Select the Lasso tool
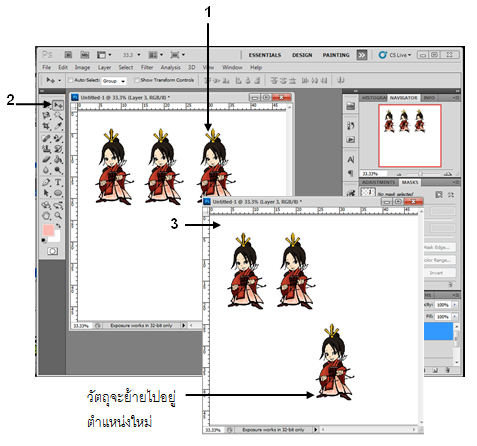This screenshot has width=477, height=446. (x=46, y=116)
